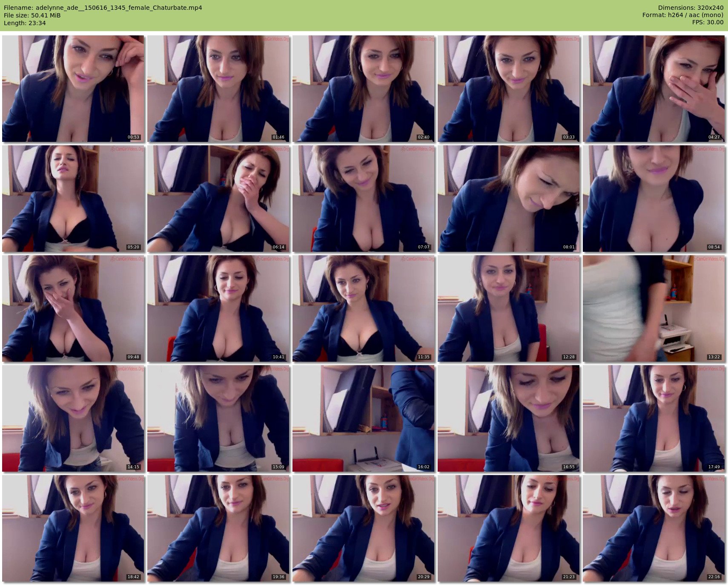The height and width of the screenshot is (585, 728).
Task: Select the 'Dimensions: 320x240' text
Action: pos(691,8)
